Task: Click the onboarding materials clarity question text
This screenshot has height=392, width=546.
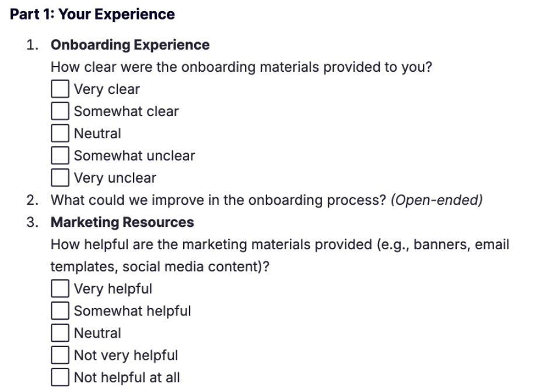Action: (242, 67)
